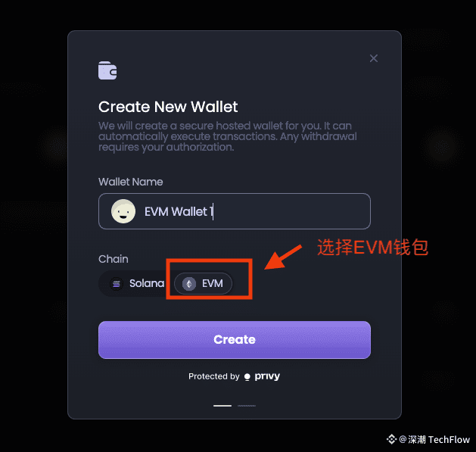This screenshot has width=476, height=452.
Task: Focus the EVM Wallet 1 name input
Action: click(x=235, y=211)
